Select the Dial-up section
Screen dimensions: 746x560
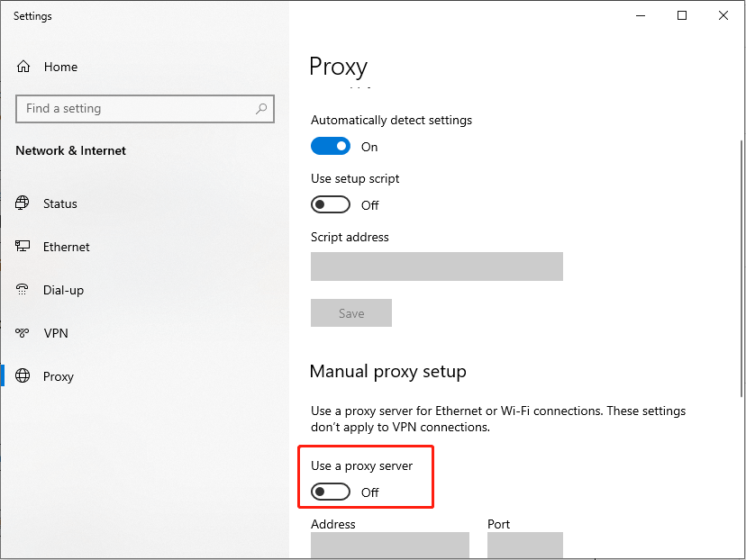[x=63, y=290]
